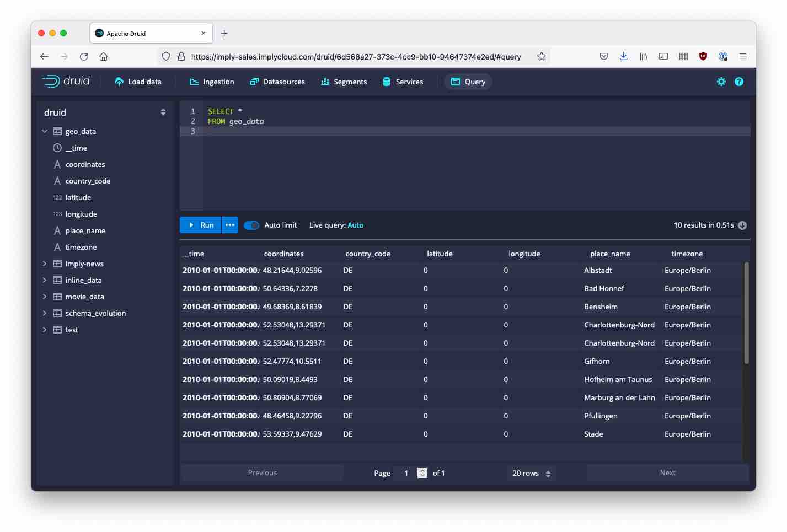This screenshot has width=787, height=532.
Task: Collapse the geo_data table tree
Action: pos(45,131)
